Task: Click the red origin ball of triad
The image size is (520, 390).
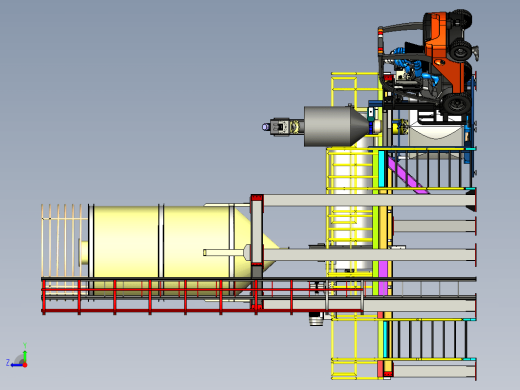Action: [x=25, y=365]
